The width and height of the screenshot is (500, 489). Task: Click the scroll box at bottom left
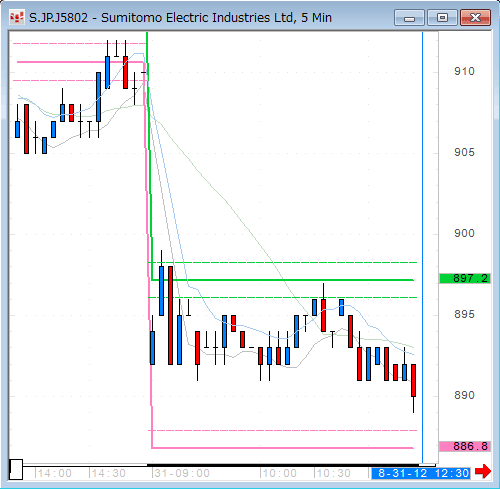pyautogui.click(x=16, y=469)
